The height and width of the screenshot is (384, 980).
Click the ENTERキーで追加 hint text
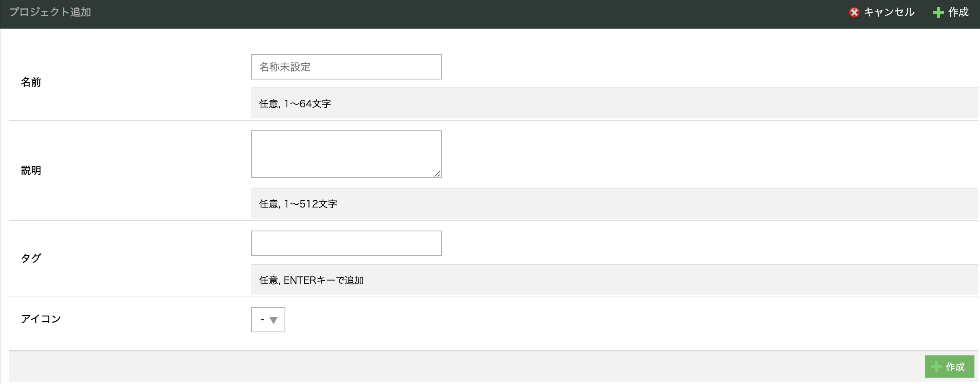click(323, 280)
